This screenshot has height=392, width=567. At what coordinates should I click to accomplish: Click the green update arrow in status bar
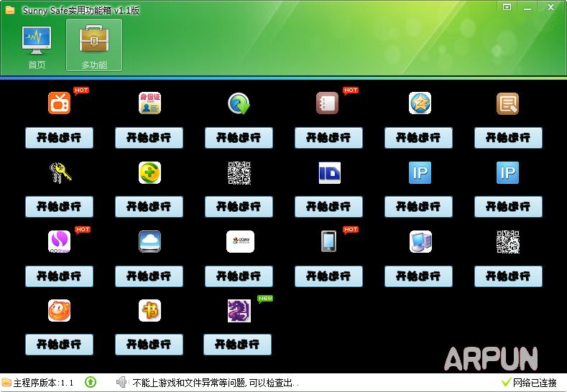(91, 382)
